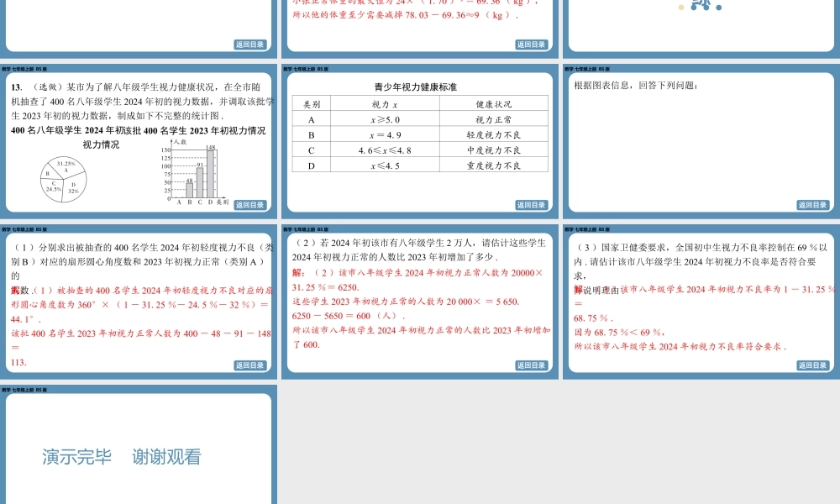Click pie slice A showing 31.25%
This screenshot has height=504, width=840.
pos(66,165)
